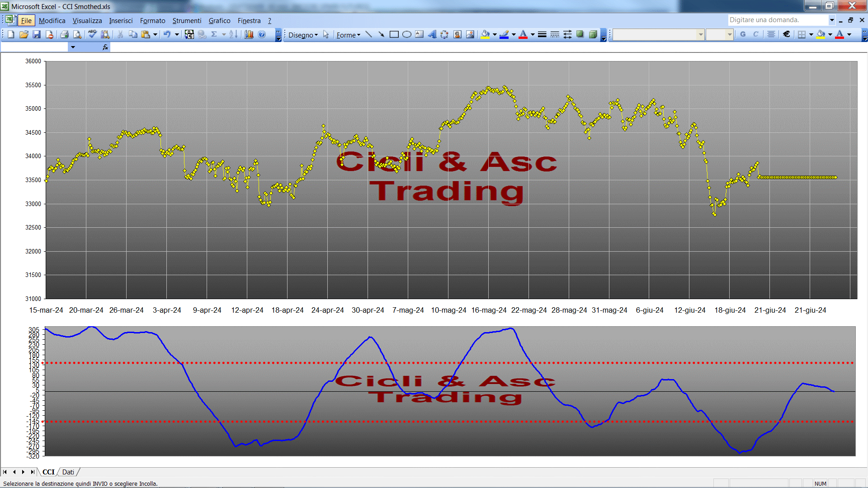Open the Inserisci menu
868x488 pixels.
tap(121, 20)
